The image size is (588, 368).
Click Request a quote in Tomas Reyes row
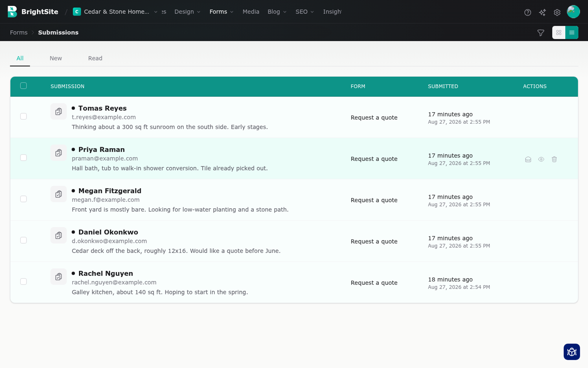point(374,117)
